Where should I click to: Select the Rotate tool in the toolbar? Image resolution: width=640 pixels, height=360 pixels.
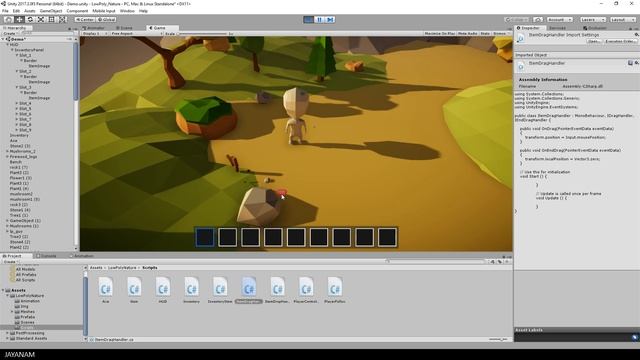pyautogui.click(x=30, y=19)
